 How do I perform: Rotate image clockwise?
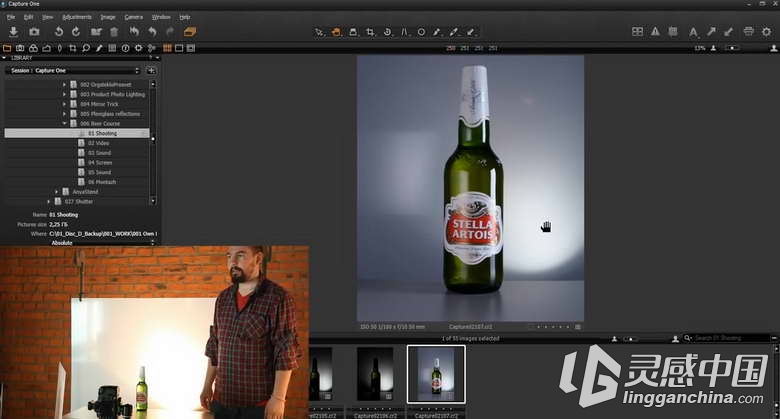(x=76, y=32)
